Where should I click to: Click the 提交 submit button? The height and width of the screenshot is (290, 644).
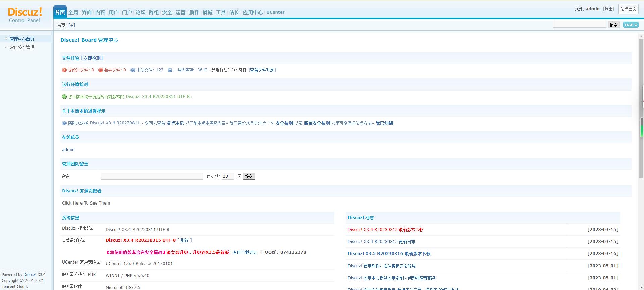249,176
